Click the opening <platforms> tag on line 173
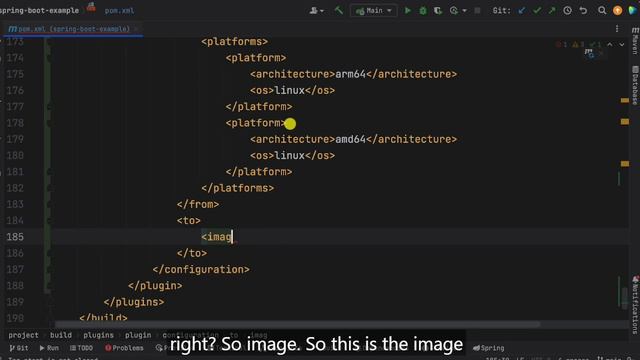The image size is (640, 360). (x=234, y=42)
